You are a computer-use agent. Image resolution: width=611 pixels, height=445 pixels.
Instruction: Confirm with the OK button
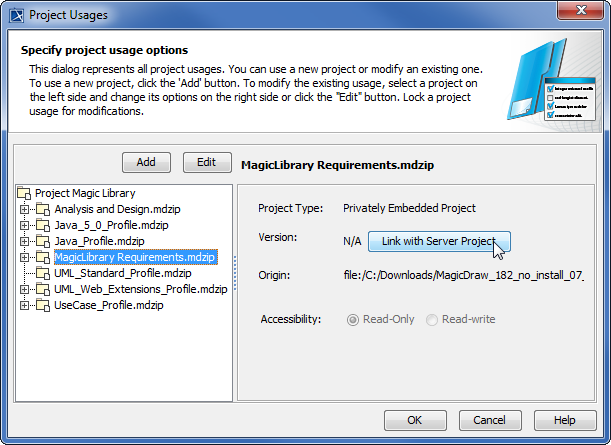click(415, 420)
